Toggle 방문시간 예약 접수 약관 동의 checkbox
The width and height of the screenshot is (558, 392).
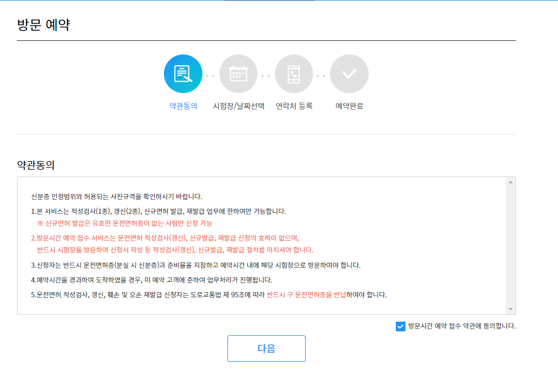click(x=400, y=326)
